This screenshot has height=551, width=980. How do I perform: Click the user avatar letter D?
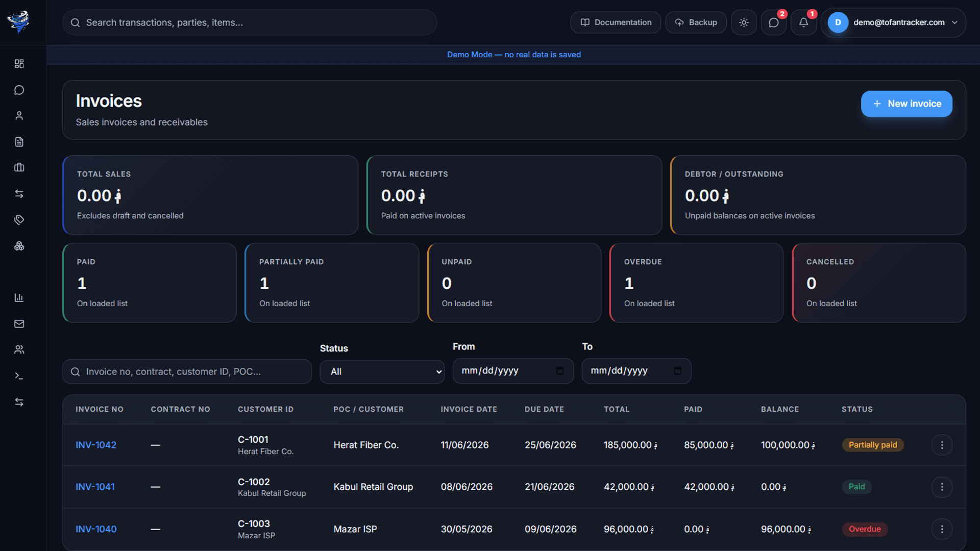(x=838, y=22)
